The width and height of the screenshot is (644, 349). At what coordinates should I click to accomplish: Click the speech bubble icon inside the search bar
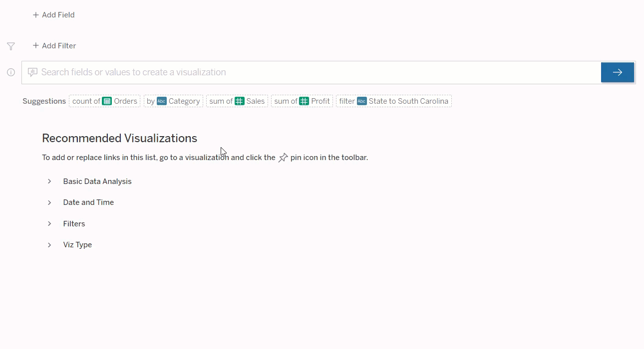pyautogui.click(x=32, y=72)
